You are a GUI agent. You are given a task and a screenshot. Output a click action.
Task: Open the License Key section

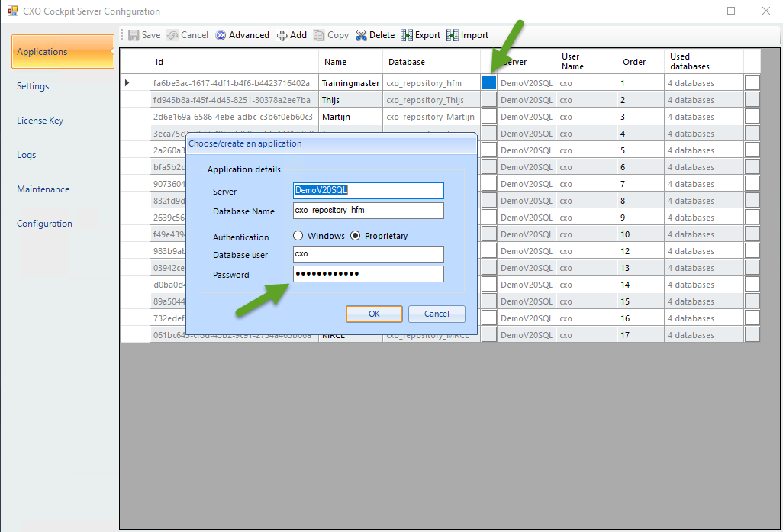pos(40,121)
